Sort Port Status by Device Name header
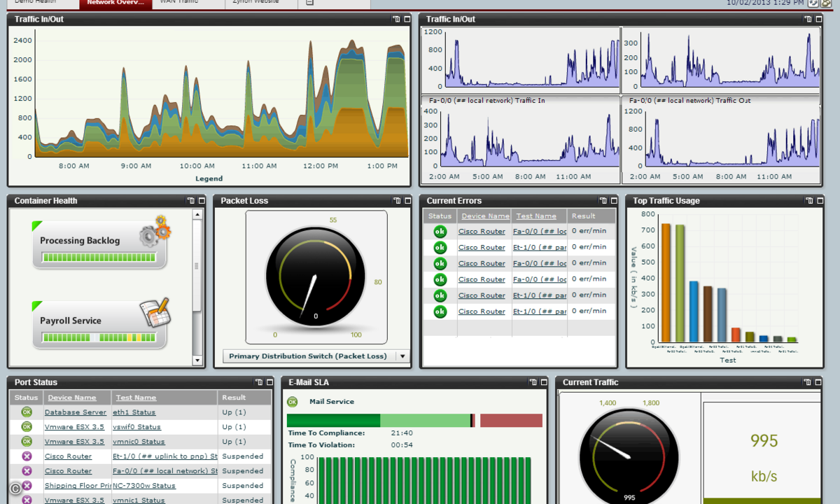 [x=72, y=398]
